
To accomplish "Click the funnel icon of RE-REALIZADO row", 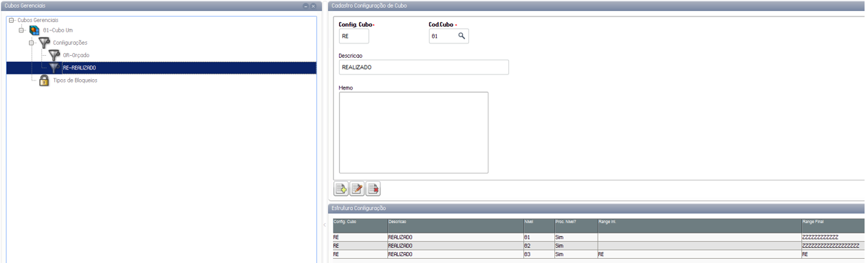I will [x=54, y=67].
